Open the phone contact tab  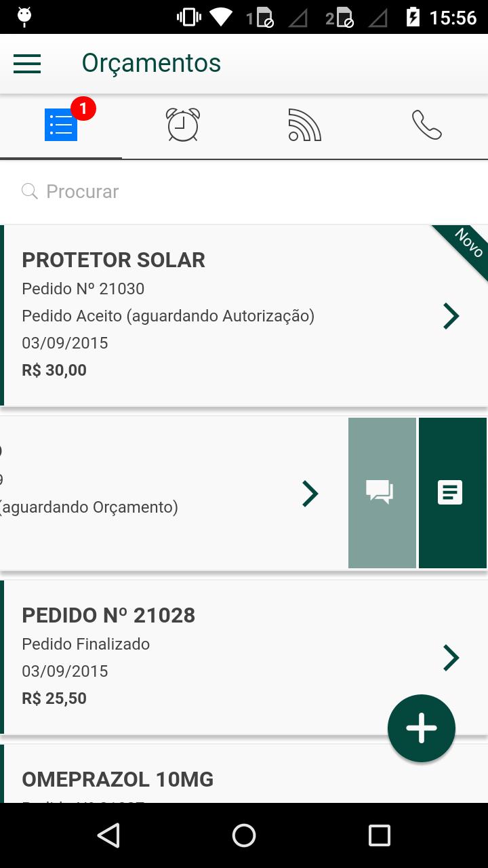click(x=427, y=125)
